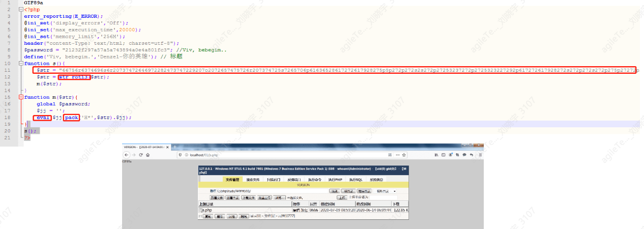Click the pack call on line 18
Screen dimensions: 644x229
click(x=72, y=117)
